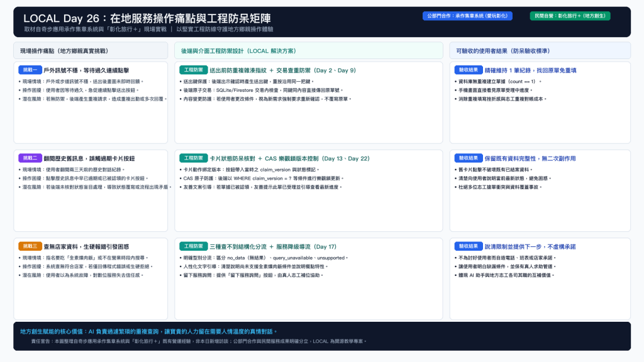The height and width of the screenshot is (362, 644).
Task: Click bullet '舊卡片點擊不破壞既有已結案資料'
Action: click(x=493, y=170)
